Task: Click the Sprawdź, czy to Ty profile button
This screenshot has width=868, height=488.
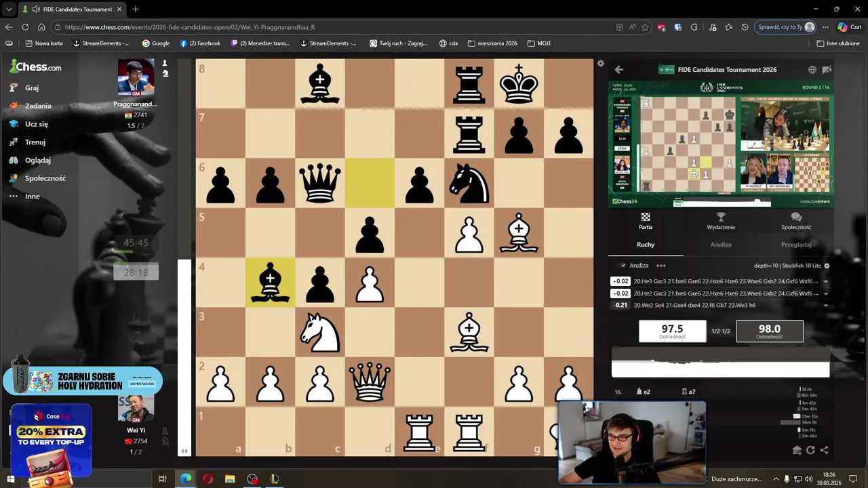Action: tap(785, 27)
